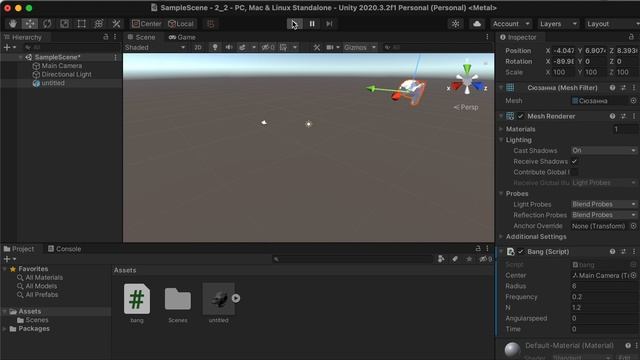Screen dimensions: 640x360
Task: Open the Hierarchy tab
Action: [23, 37]
